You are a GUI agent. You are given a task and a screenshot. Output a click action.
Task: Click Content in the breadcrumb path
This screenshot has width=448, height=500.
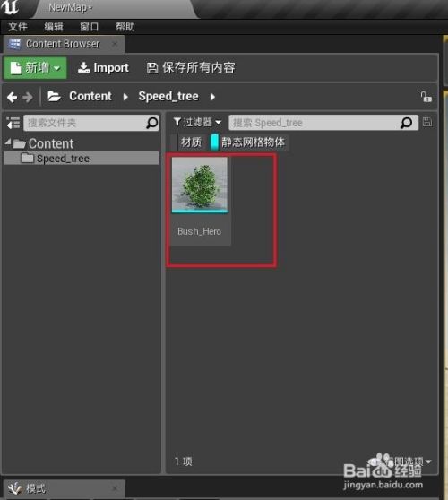pyautogui.click(x=90, y=96)
